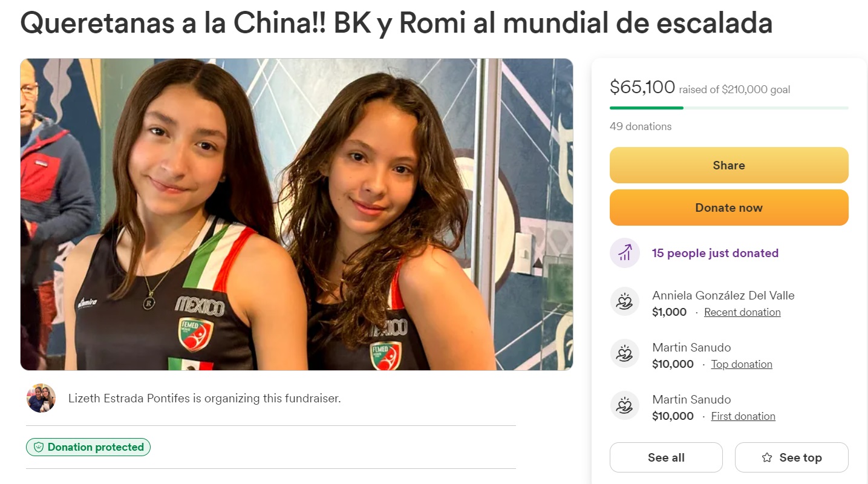Click the Donate now button
The width and height of the screenshot is (868, 484).
pos(729,208)
